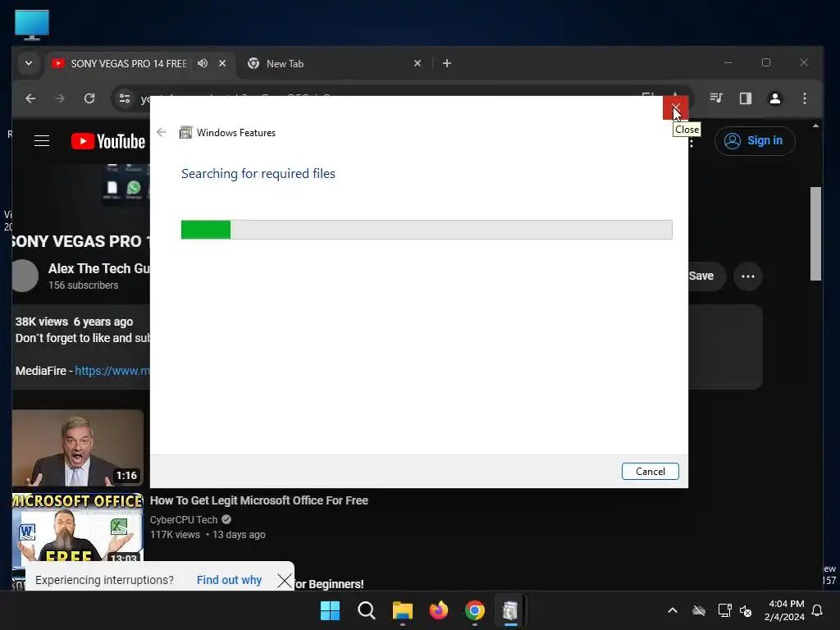Show hidden system tray icons
Viewport: 840px width, 630px height.
click(673, 610)
